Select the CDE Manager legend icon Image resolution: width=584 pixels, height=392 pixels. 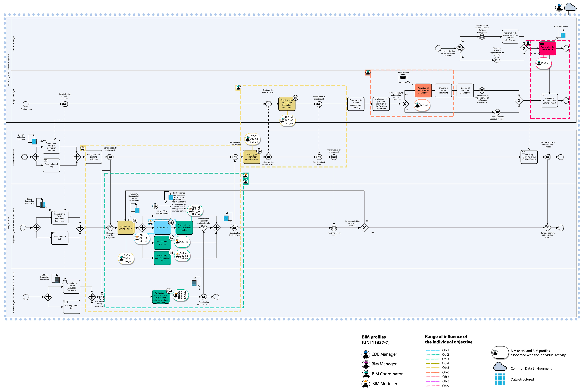pos(366,354)
